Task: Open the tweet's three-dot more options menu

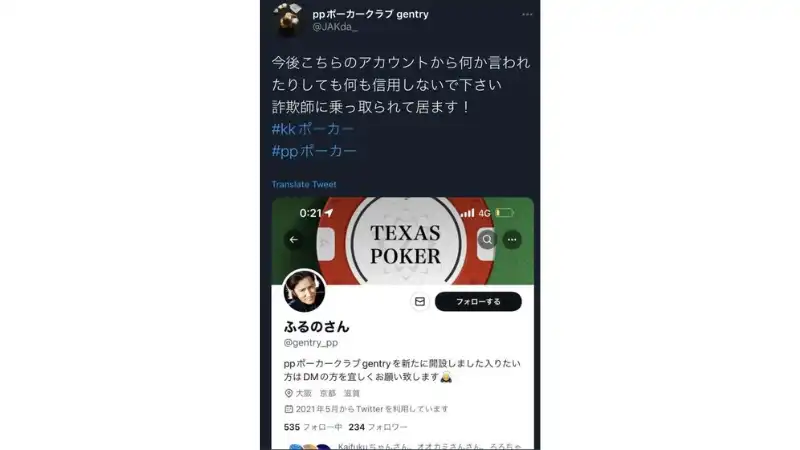Action: tap(527, 14)
